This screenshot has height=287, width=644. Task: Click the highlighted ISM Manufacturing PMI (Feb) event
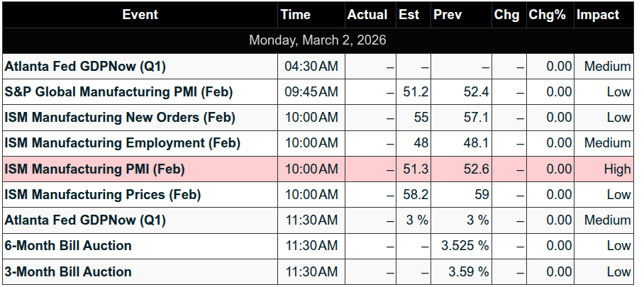(x=94, y=169)
